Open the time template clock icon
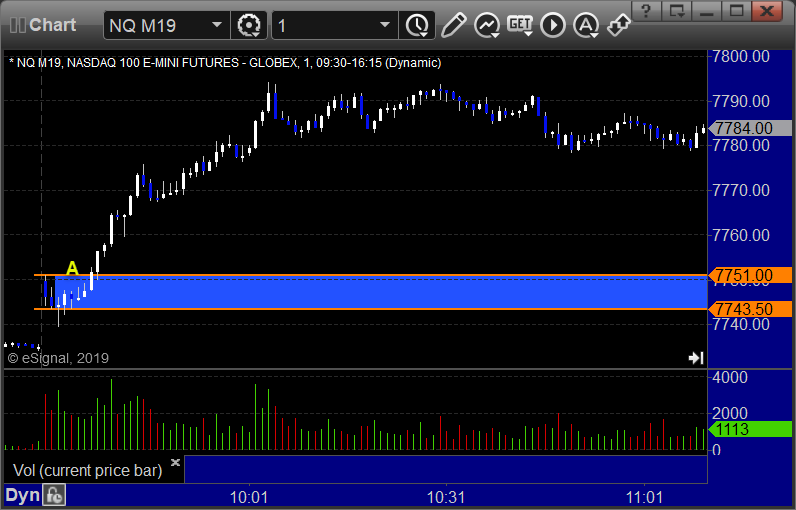796x510 pixels. pos(417,25)
